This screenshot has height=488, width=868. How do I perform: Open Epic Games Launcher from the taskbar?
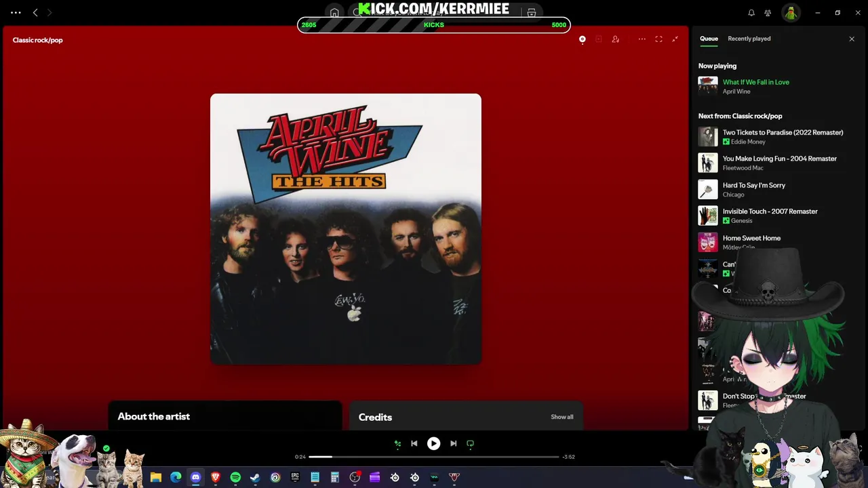point(295,478)
